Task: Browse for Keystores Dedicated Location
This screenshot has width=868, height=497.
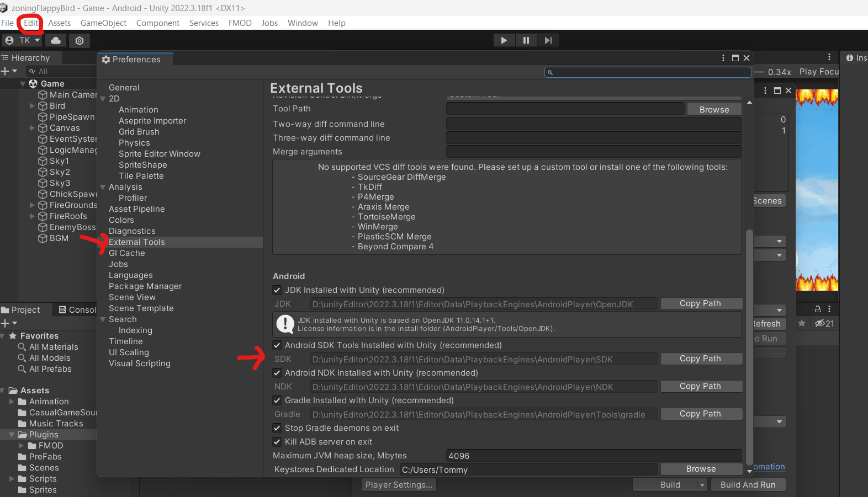Action: (701, 469)
